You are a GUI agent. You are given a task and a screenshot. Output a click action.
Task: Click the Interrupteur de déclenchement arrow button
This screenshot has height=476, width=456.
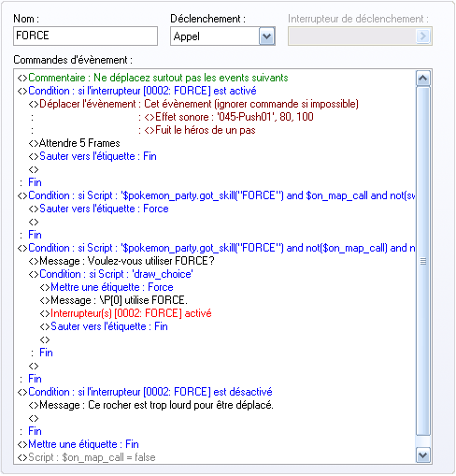point(423,36)
